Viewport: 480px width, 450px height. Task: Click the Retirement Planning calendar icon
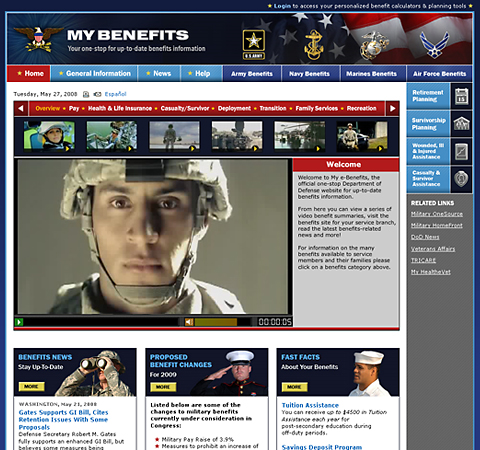point(462,96)
